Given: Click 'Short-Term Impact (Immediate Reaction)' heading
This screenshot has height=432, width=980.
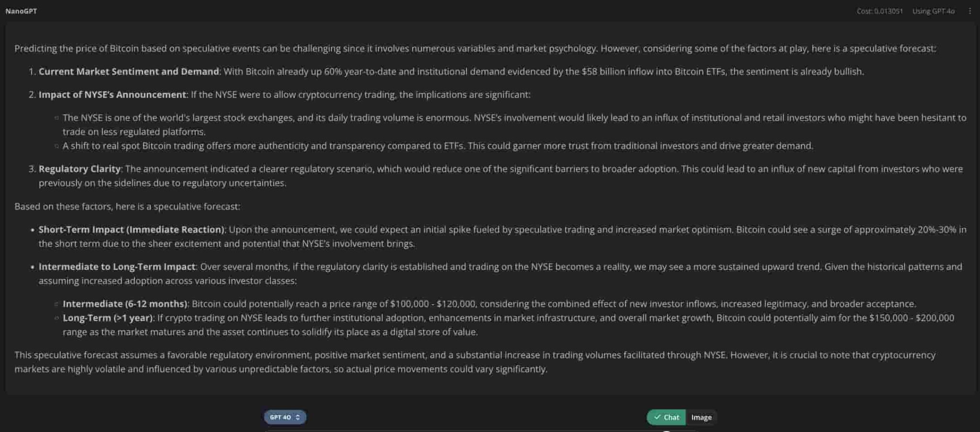Looking at the screenshot, I should click(131, 230).
